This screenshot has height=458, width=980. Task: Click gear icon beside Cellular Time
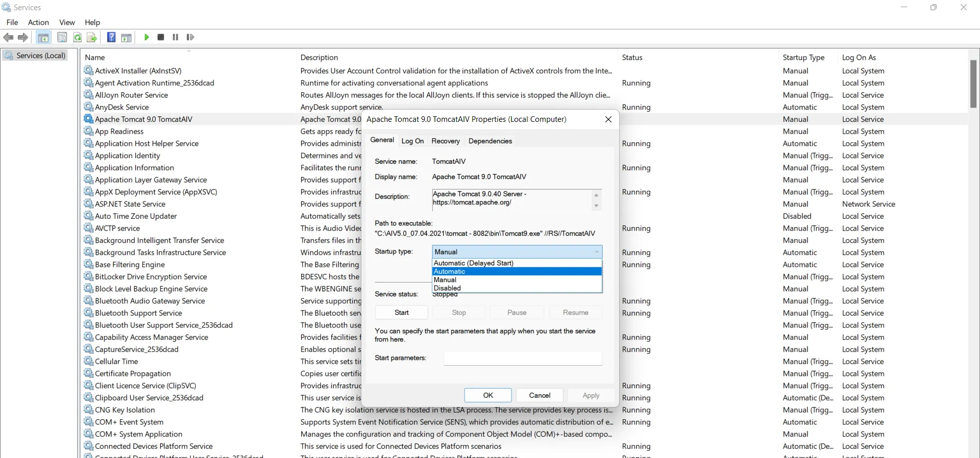point(89,361)
